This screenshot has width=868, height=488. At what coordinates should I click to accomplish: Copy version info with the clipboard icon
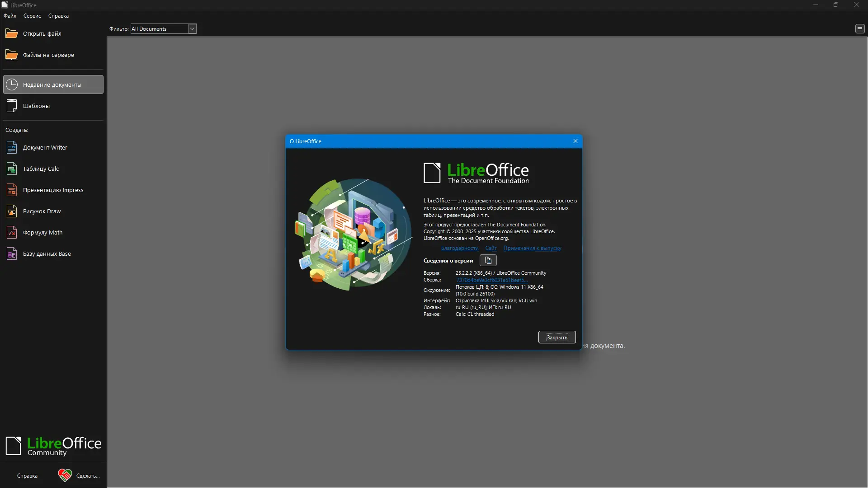coord(488,260)
